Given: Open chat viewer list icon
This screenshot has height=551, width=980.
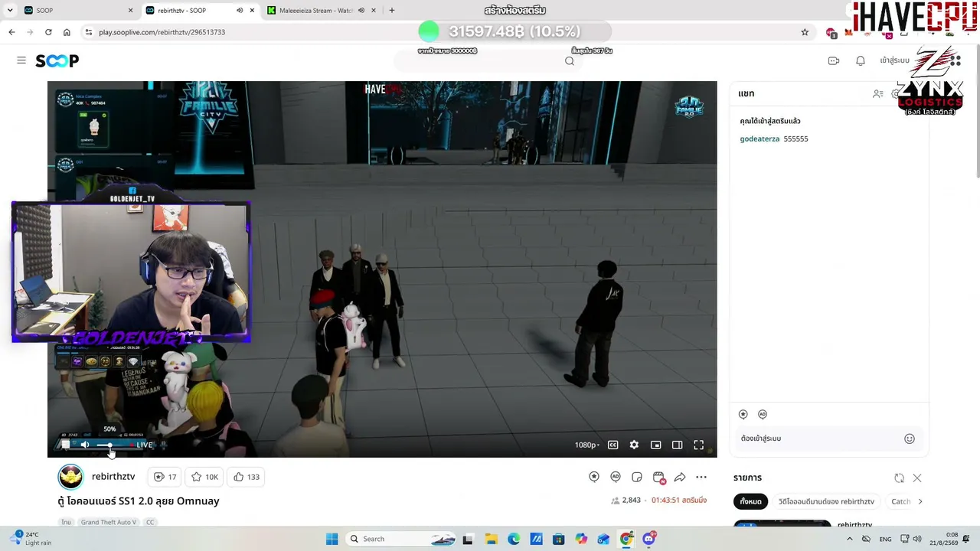Looking at the screenshot, I should pos(878,93).
